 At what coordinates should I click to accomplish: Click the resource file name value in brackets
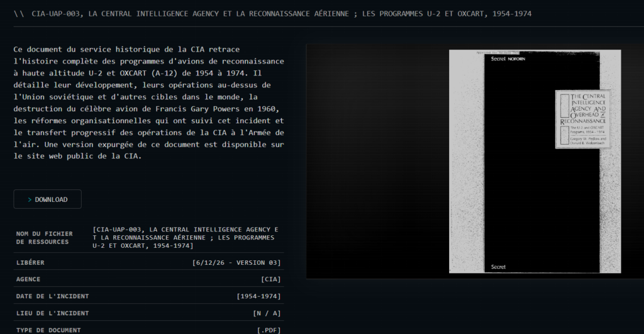pos(186,238)
